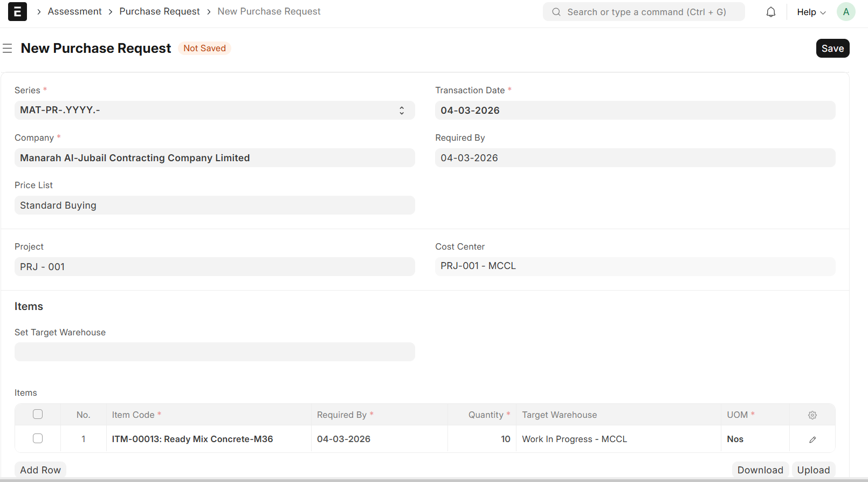Open the Price List field options
The height and width of the screenshot is (482, 868).
(215, 205)
